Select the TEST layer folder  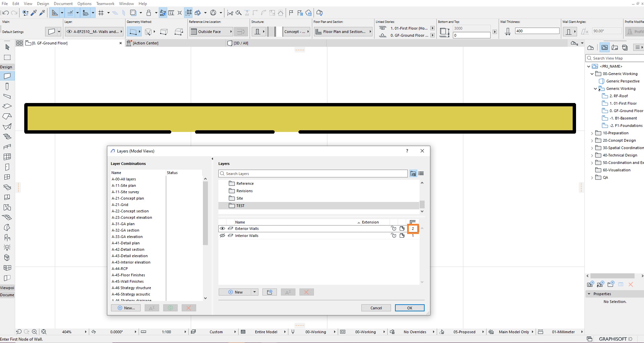click(x=319, y=206)
